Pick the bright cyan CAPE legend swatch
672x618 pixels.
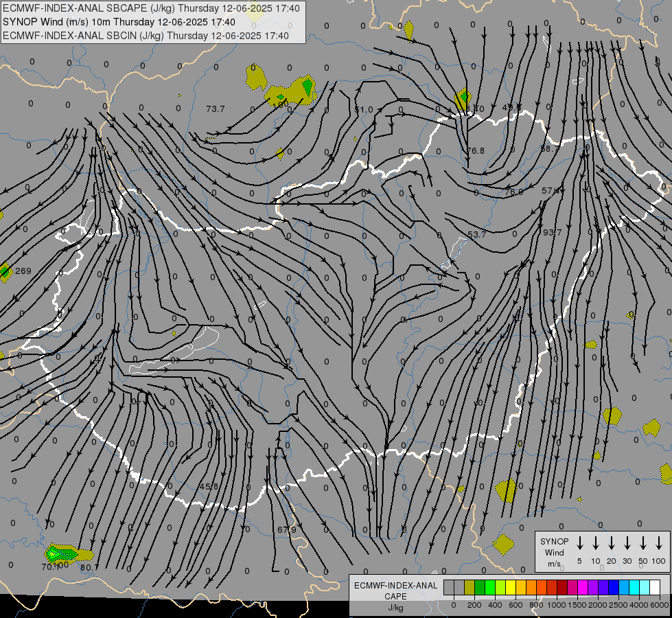635,587
